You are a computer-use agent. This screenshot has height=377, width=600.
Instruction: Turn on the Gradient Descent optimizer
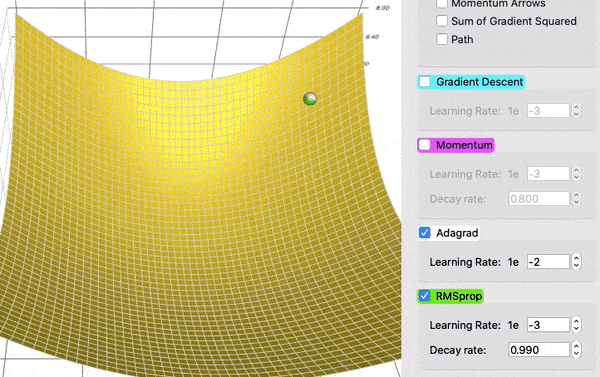point(424,82)
